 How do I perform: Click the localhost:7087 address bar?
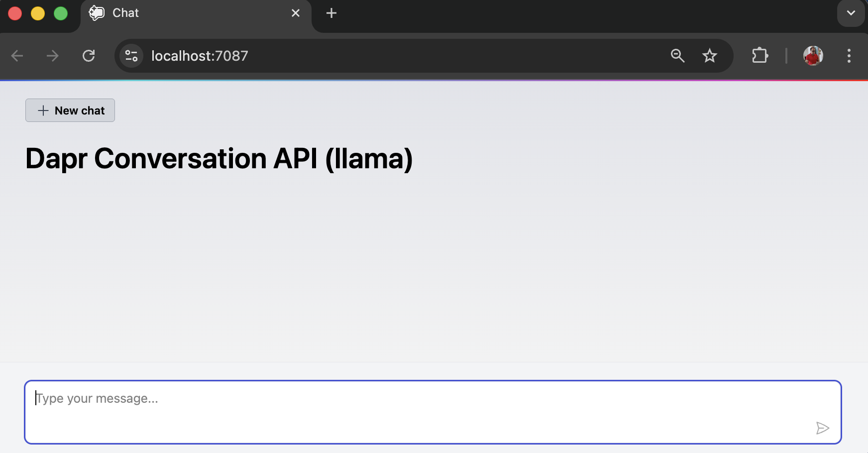point(398,56)
